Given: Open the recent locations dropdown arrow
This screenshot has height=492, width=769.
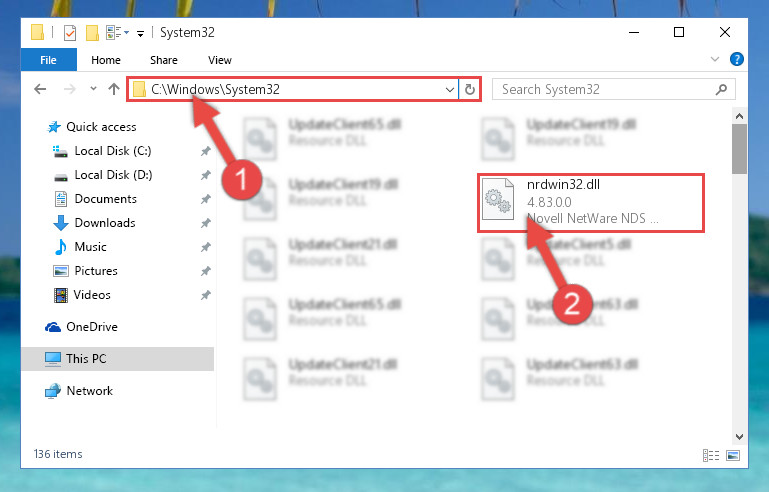Looking at the screenshot, I should pos(93,89).
